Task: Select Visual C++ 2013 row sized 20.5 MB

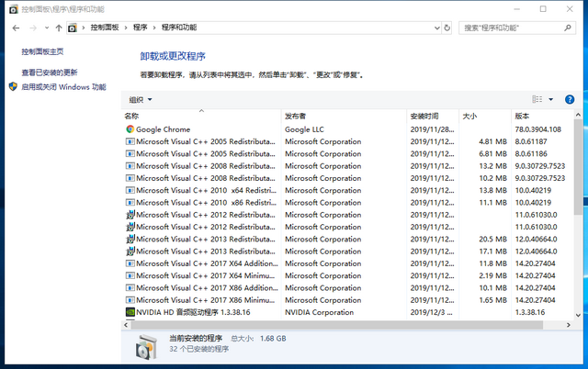Action: [x=347, y=239]
